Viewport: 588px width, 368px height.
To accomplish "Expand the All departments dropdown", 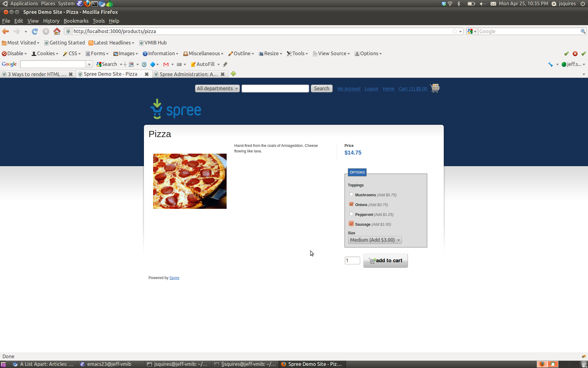I will pos(217,88).
